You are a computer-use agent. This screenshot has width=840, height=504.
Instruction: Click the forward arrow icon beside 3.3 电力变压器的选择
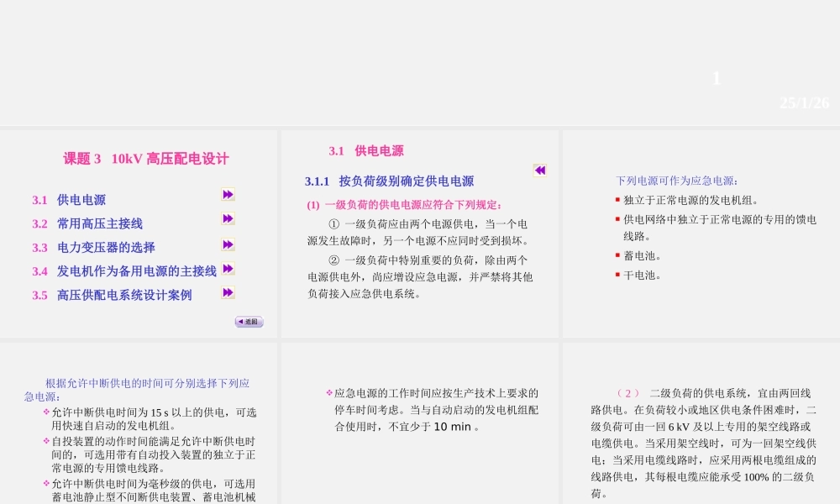[228, 244]
